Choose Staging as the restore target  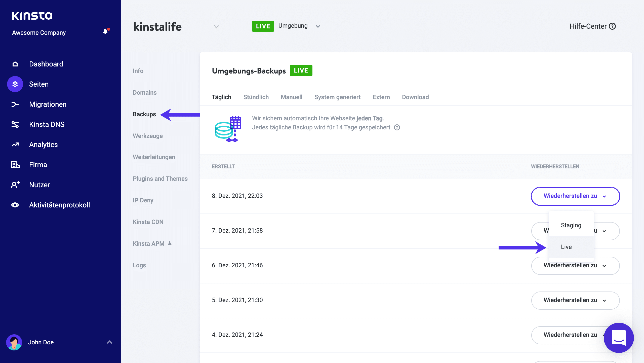click(x=571, y=225)
